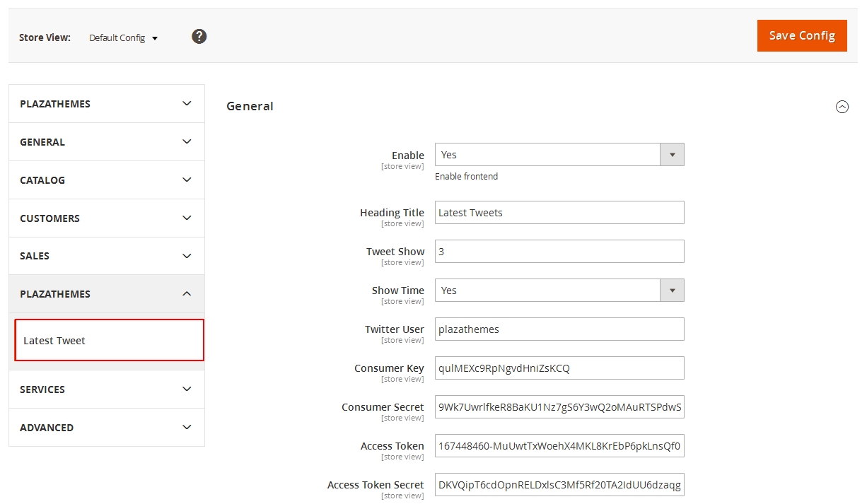Expand the CATALOG sidebar section
867x504 pixels.
(x=106, y=180)
